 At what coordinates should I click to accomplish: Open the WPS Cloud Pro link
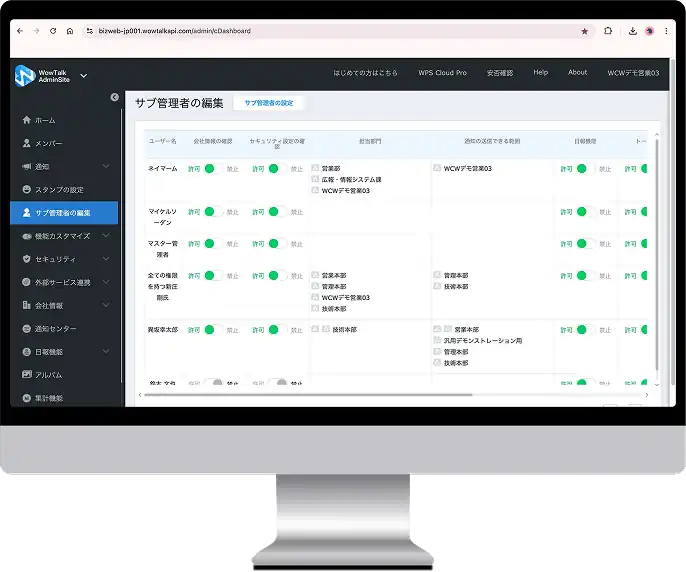(442, 73)
